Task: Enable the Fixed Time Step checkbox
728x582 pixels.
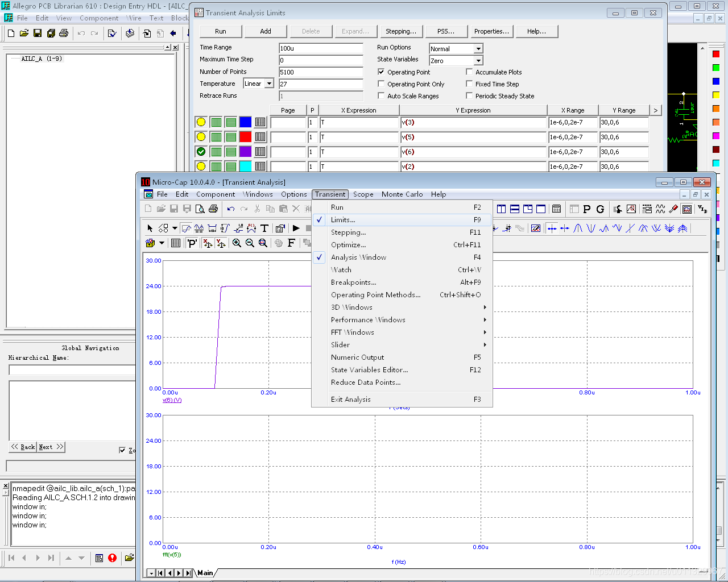Action: pyautogui.click(x=469, y=84)
